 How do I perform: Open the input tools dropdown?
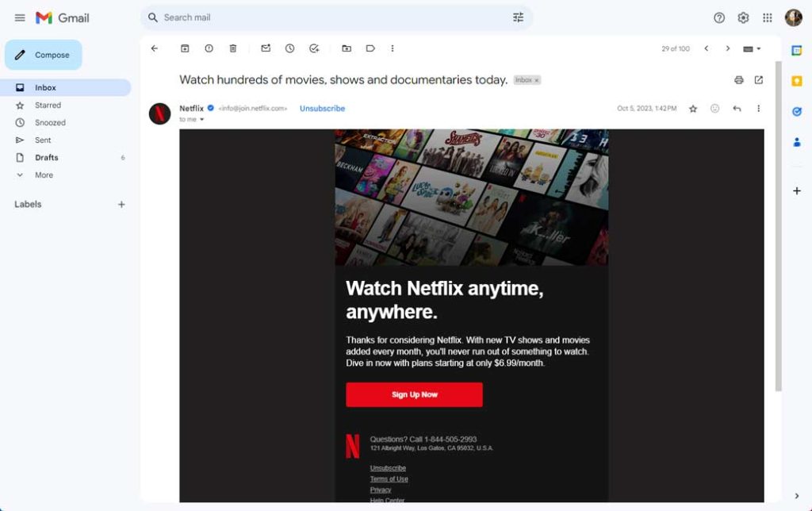pyautogui.click(x=751, y=48)
